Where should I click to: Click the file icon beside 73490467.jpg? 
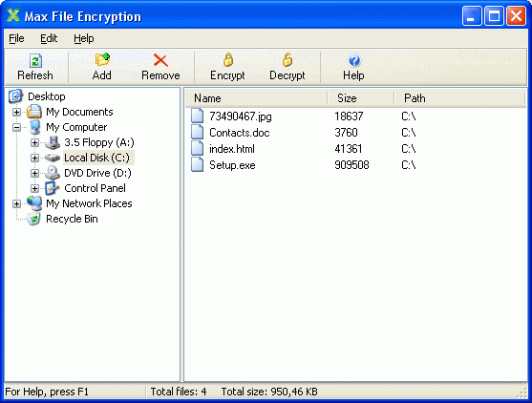[197, 116]
